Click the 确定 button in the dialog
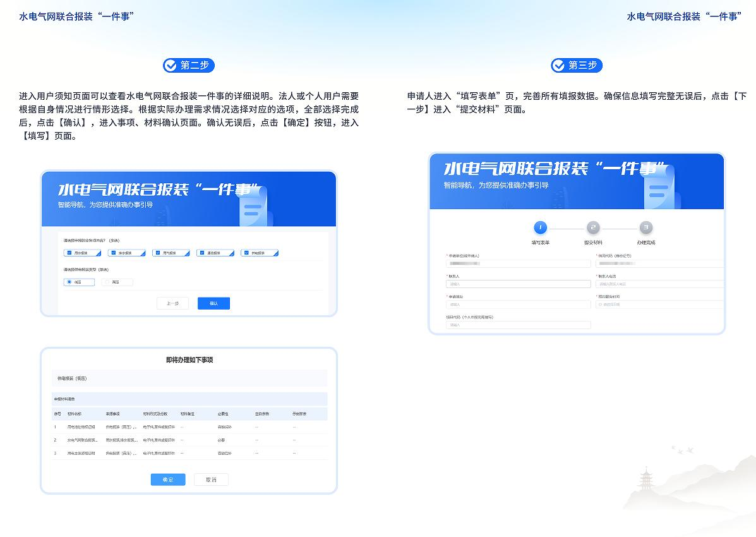Screen dimensions: 756x537 tap(168, 480)
